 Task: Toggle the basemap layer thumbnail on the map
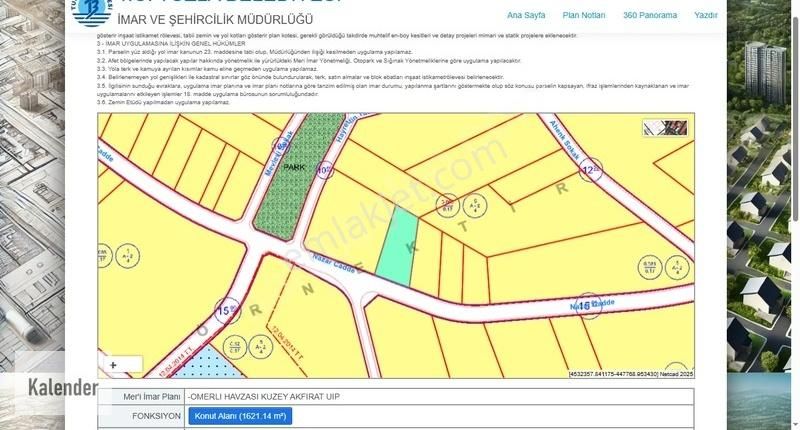(x=665, y=128)
